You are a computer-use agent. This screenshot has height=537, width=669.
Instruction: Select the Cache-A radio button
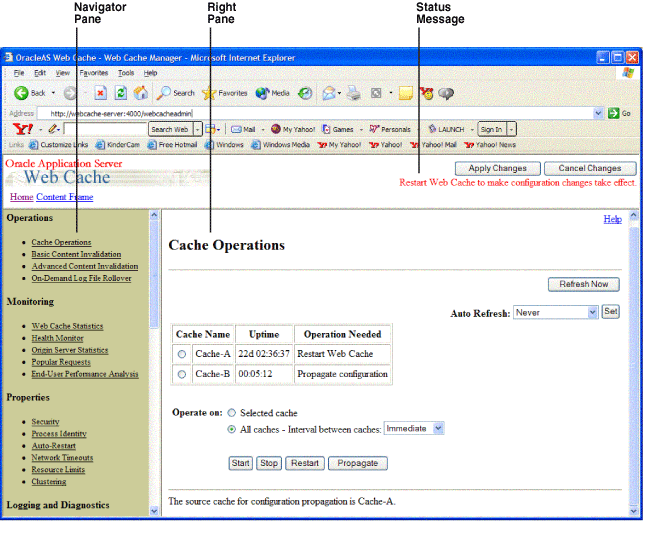click(x=182, y=354)
